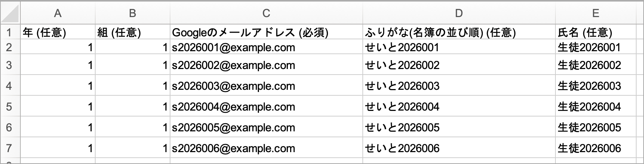
Task: Click the Googleのメールアドレス (必須) cell
Action: (266, 32)
